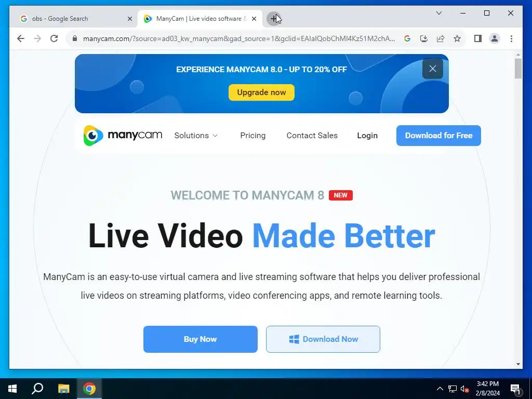Screen dimensions: 532x399
Task: Click the browser forward arrow
Action: coord(37,38)
